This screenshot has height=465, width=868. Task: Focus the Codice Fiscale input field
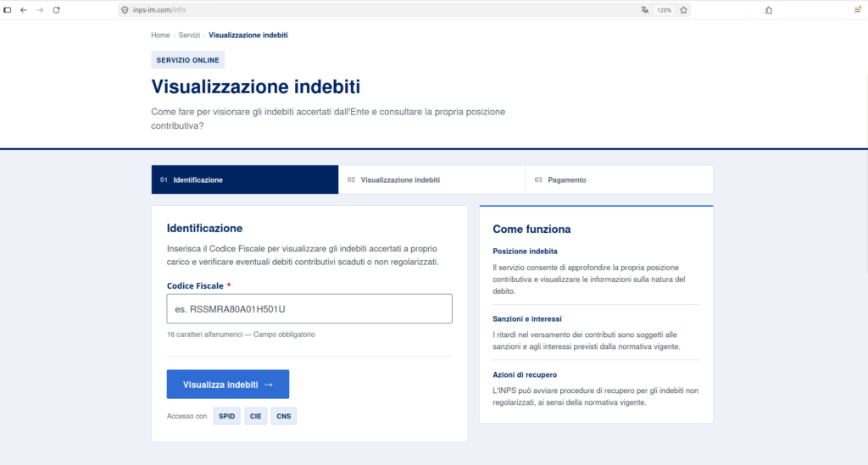309,308
